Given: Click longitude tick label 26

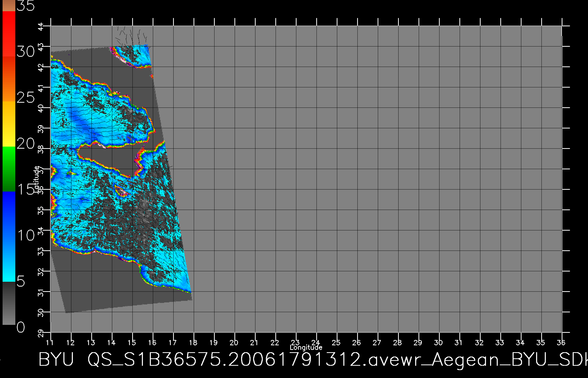Looking at the screenshot, I should 357,342.
